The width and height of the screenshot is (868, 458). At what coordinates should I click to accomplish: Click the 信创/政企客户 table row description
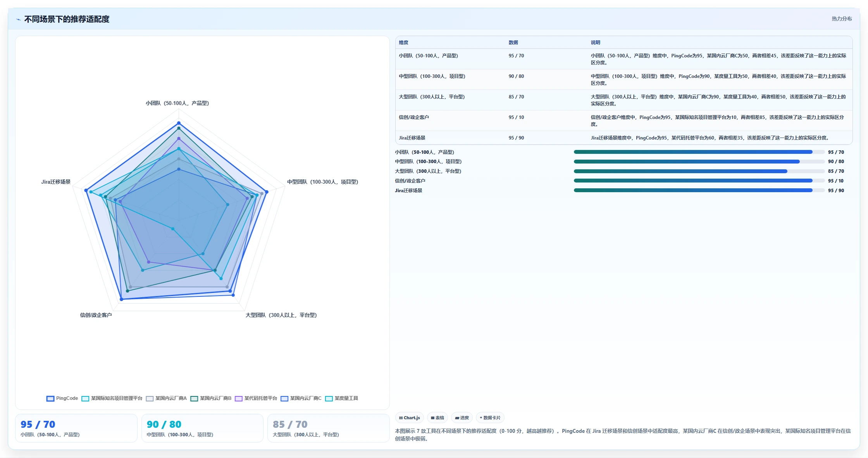point(717,121)
